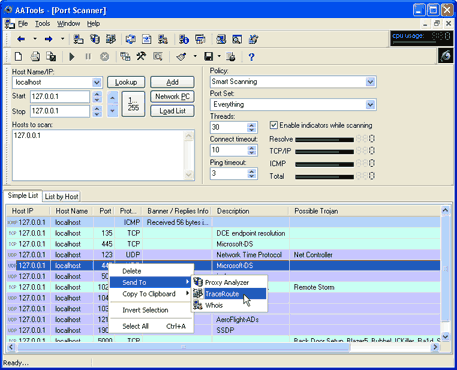Image resolution: width=457 pixels, height=370 pixels.
Task: Open the Host Name localhost dropdown
Action: [96, 82]
